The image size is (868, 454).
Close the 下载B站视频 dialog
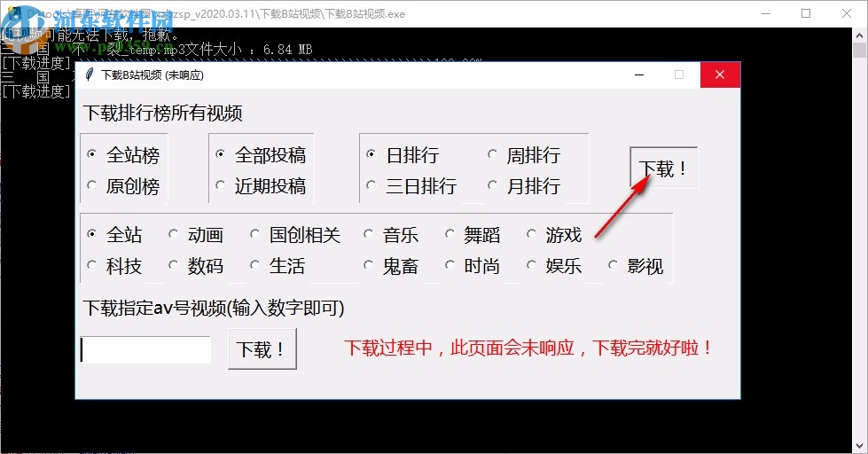tap(720, 74)
